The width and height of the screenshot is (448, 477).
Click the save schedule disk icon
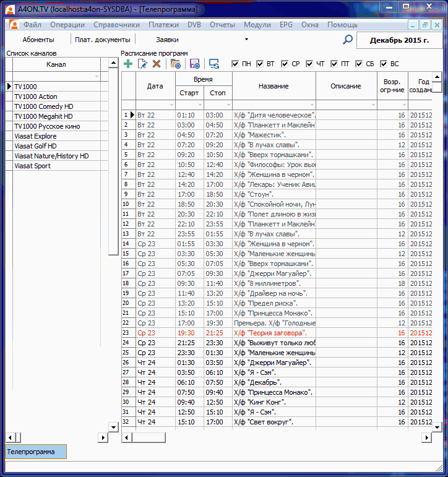195,64
